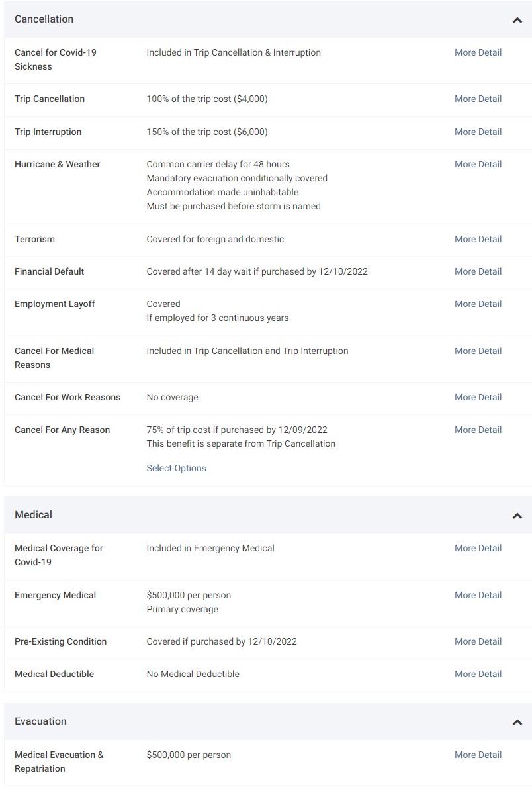The height and width of the screenshot is (791, 532).
Task: Collapse the Medical section chevron
Action: pyautogui.click(x=517, y=516)
